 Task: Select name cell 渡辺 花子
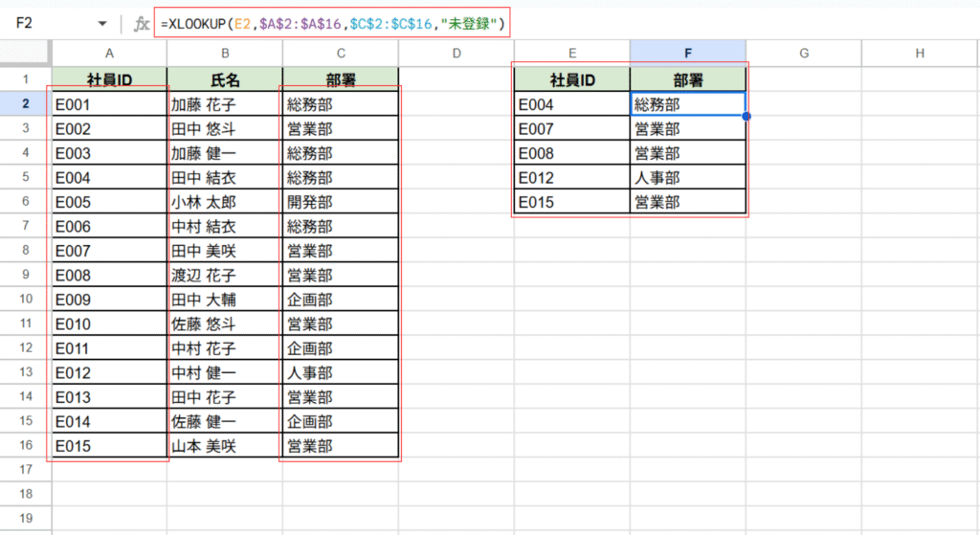pyautogui.click(x=225, y=275)
